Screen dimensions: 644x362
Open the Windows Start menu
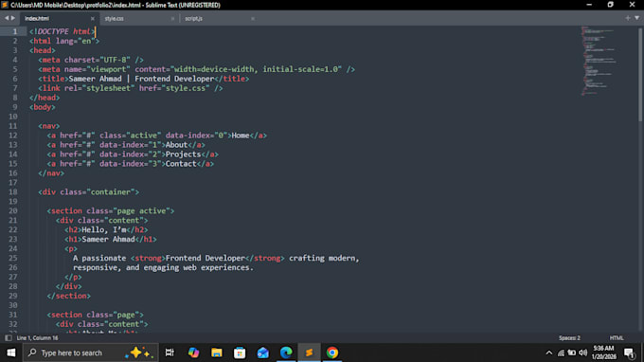pos(11,353)
